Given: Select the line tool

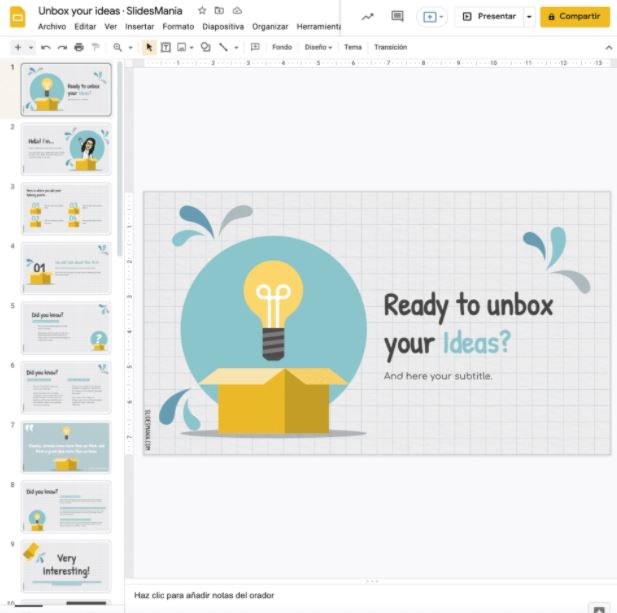Looking at the screenshot, I should point(223,47).
